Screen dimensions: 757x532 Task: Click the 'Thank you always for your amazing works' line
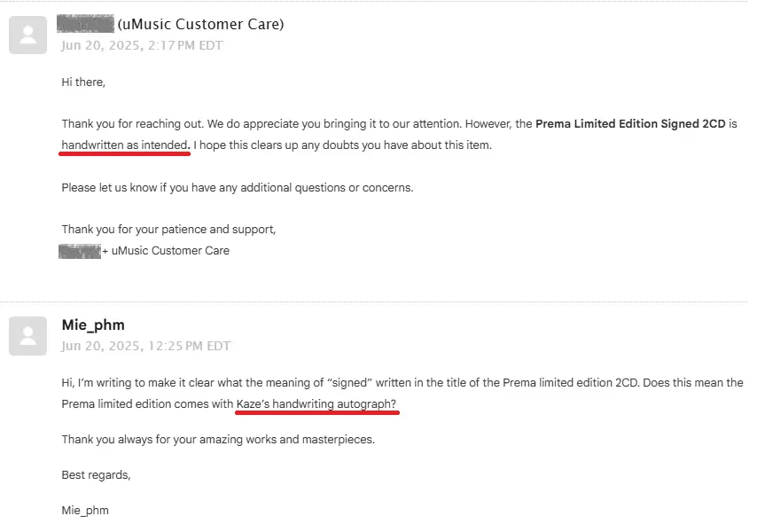218,440
